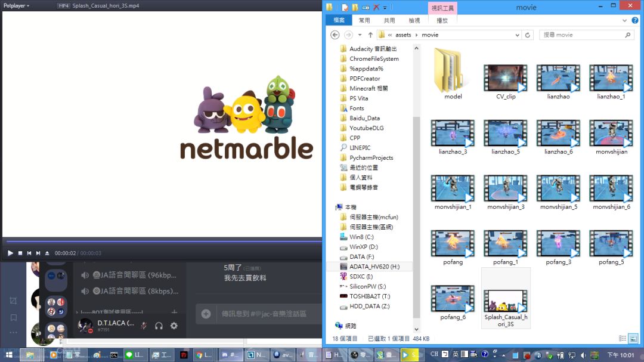Click the assets breadcrumb in address bar

click(403, 35)
